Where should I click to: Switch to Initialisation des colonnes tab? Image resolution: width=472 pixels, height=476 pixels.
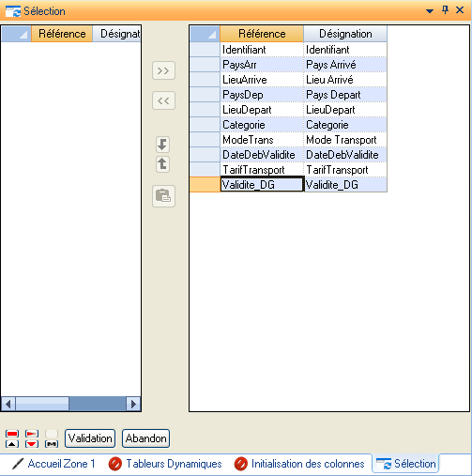[x=299, y=464]
